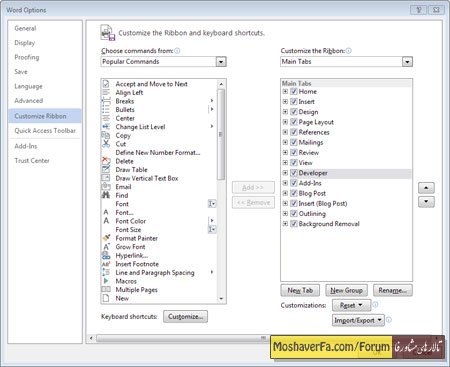Screen dimensions: 450x367
Task: Click the Align Left command icon
Action: (106, 92)
